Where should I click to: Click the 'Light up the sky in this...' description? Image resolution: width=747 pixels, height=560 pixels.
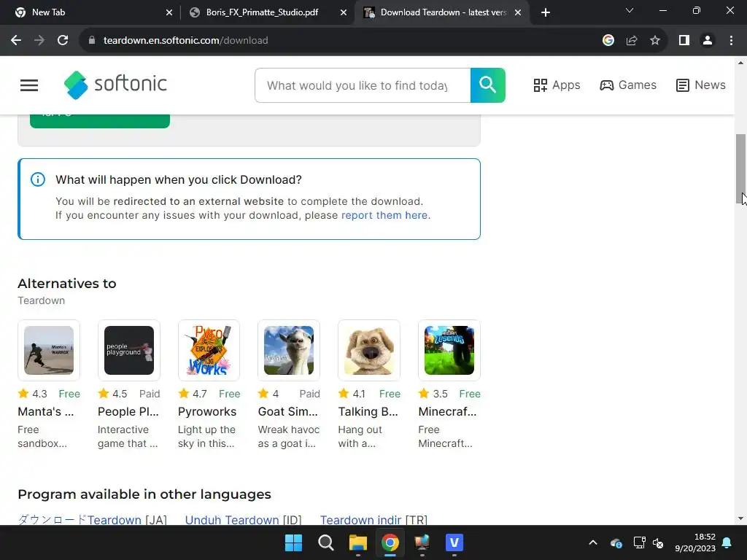[206, 436]
